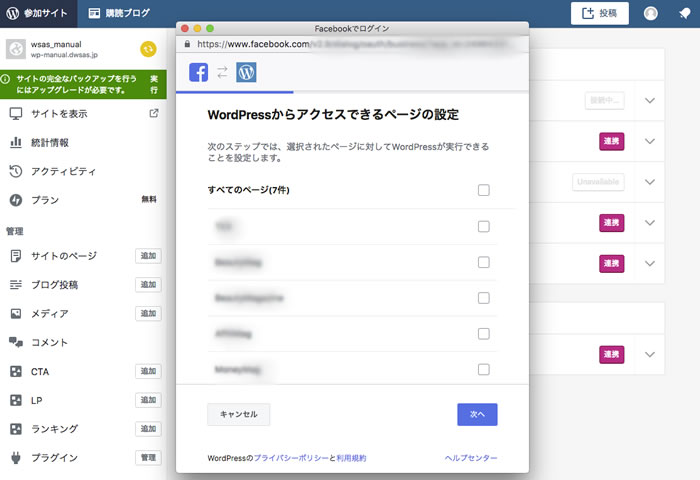The width and height of the screenshot is (700, 480).
Task: Expand the first connection row chevron
Action: [650, 100]
